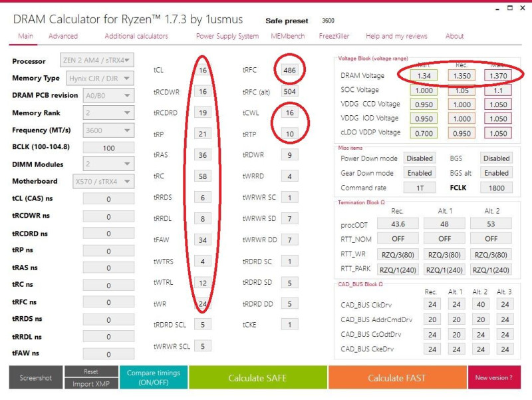Screen dimensions: 532x400
Task: Open the Additional calculators tab
Action: 136,36
